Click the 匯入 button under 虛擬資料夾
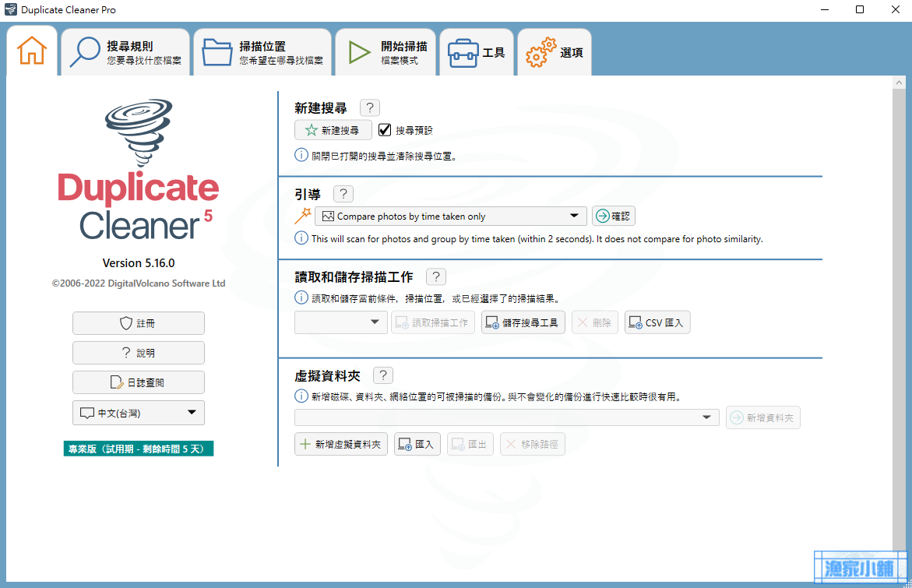Viewport: 912px width, 588px height. click(x=417, y=445)
